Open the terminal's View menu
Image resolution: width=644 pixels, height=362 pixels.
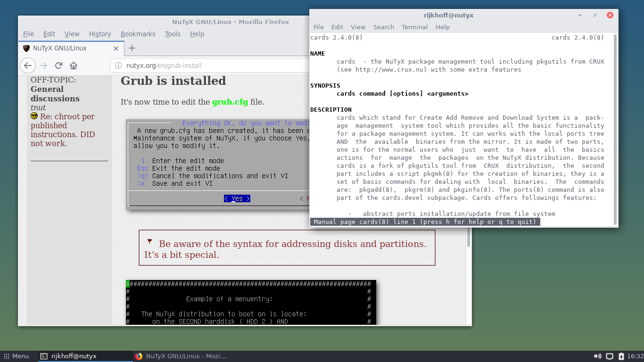(x=358, y=27)
